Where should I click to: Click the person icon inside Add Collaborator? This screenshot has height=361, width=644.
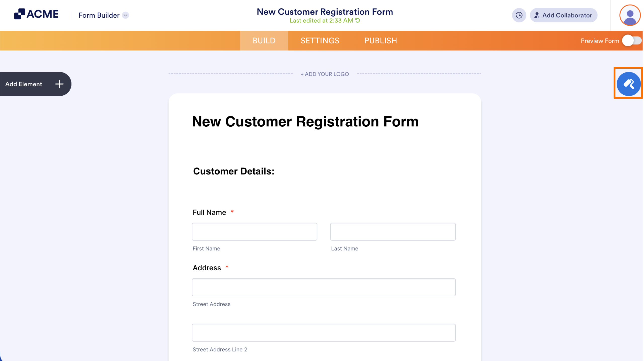pyautogui.click(x=537, y=15)
